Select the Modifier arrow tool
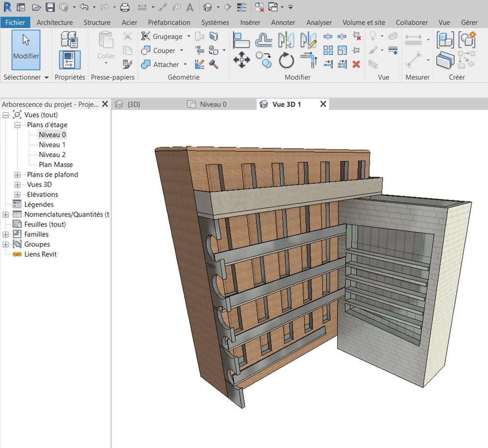This screenshot has width=488, height=448. tap(26, 49)
